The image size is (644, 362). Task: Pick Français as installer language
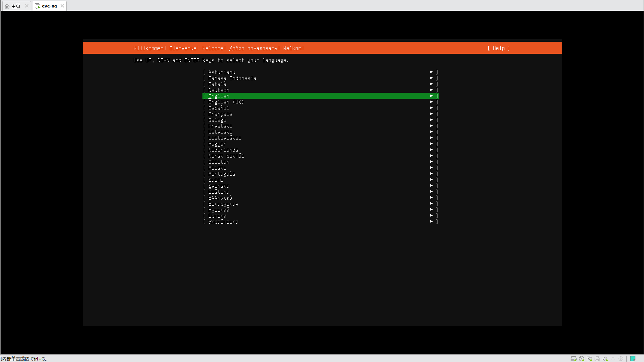click(320, 114)
